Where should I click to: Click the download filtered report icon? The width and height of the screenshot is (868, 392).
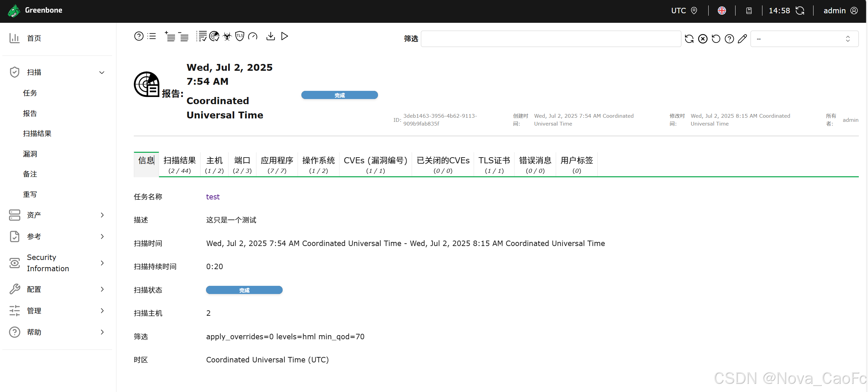270,36
